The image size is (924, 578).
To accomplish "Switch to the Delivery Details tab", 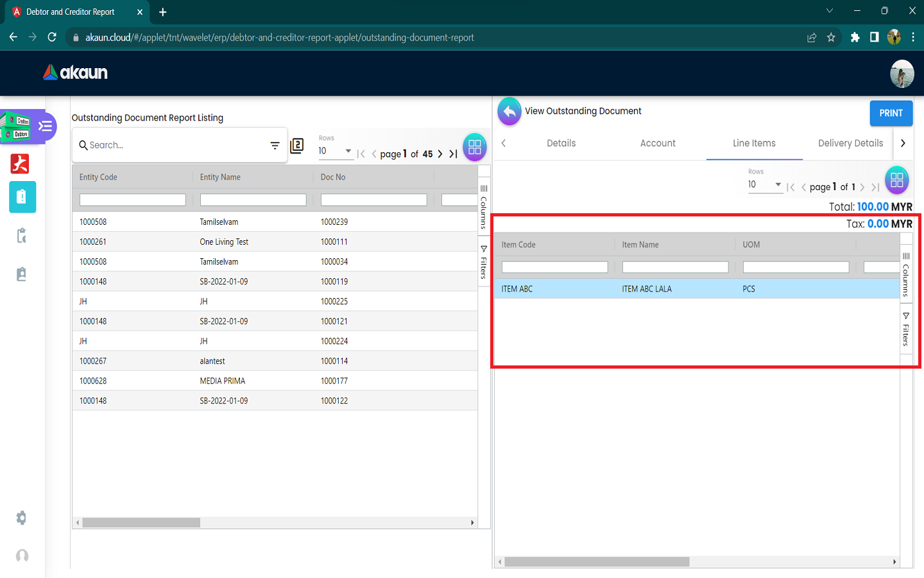I will (850, 143).
